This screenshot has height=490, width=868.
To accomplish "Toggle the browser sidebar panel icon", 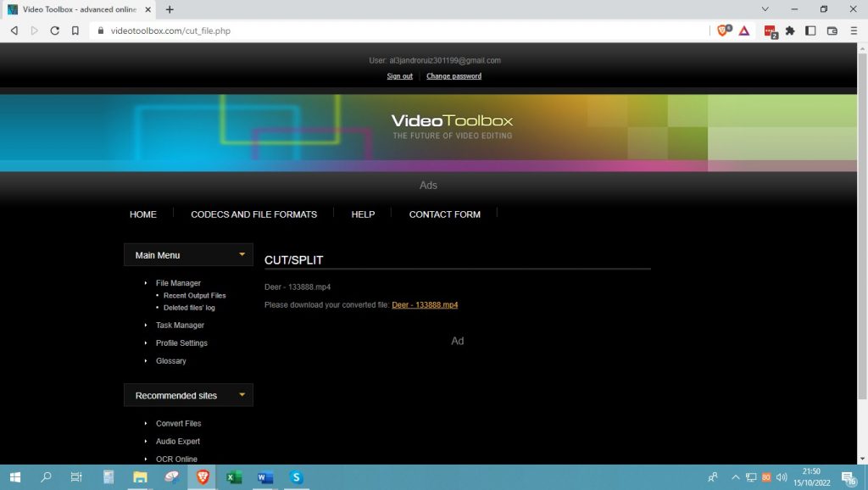I will tap(810, 31).
